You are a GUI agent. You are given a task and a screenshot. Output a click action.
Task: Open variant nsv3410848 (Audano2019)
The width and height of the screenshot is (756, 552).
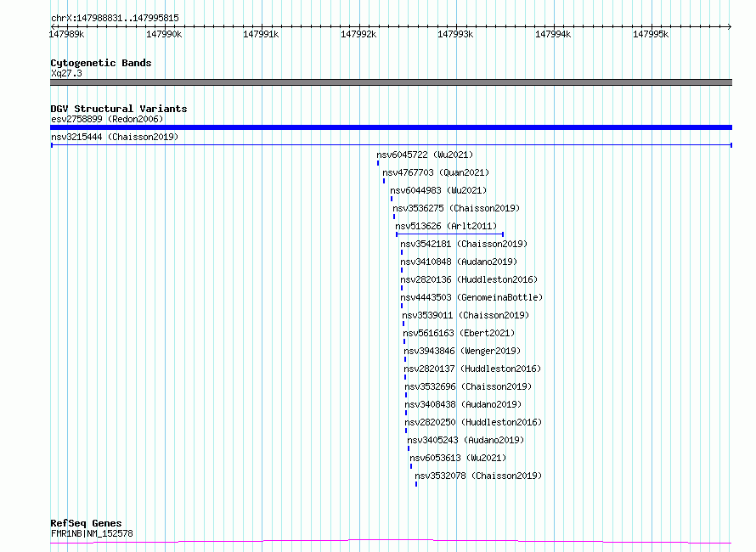click(x=459, y=262)
